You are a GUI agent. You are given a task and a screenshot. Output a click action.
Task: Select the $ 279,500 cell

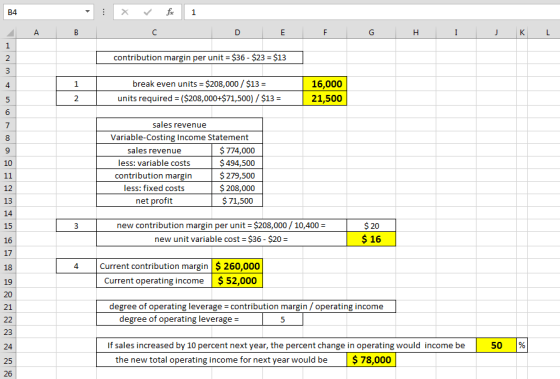[237, 176]
